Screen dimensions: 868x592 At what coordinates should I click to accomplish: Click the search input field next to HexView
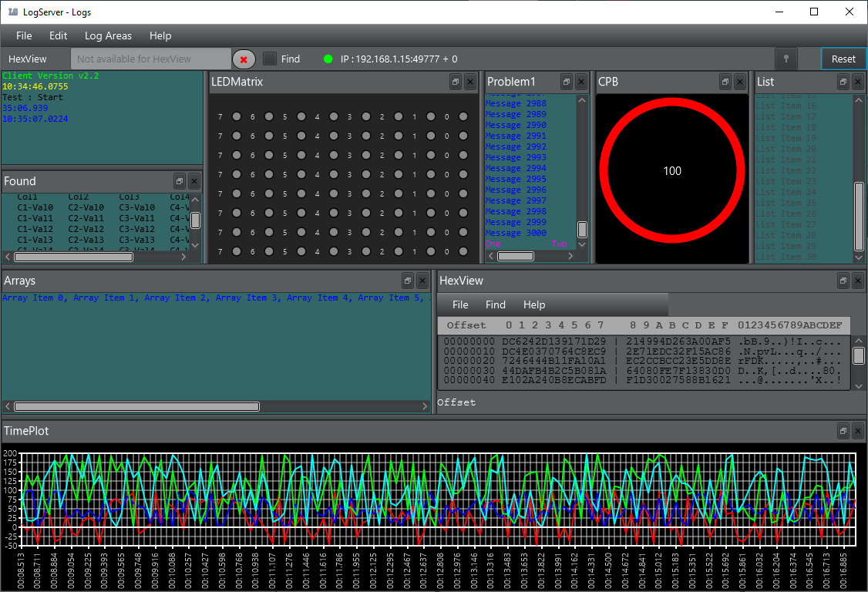point(150,59)
